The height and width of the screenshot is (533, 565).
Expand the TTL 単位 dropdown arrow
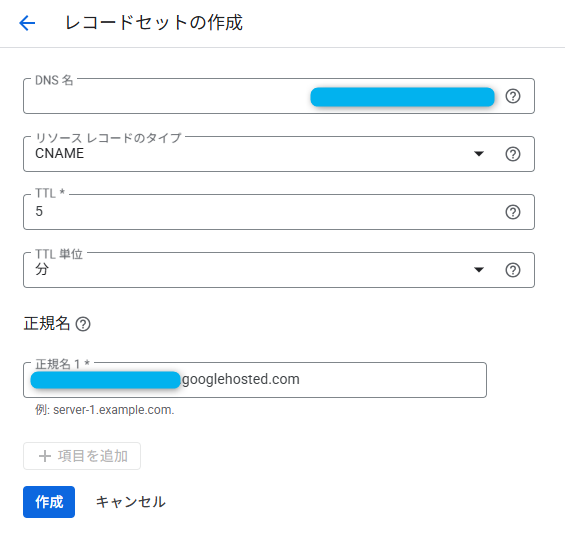[x=479, y=270]
